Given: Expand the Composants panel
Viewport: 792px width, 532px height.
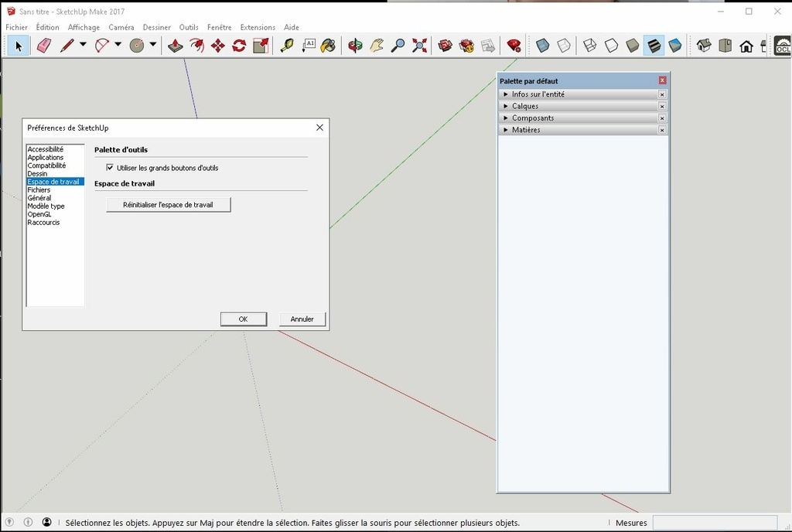Looking at the screenshot, I should point(506,118).
